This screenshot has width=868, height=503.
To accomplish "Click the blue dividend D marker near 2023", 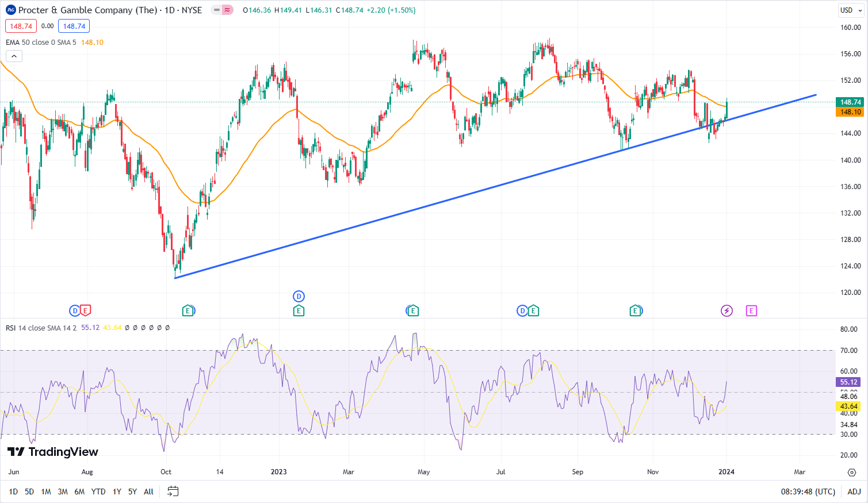I will pos(299,297).
